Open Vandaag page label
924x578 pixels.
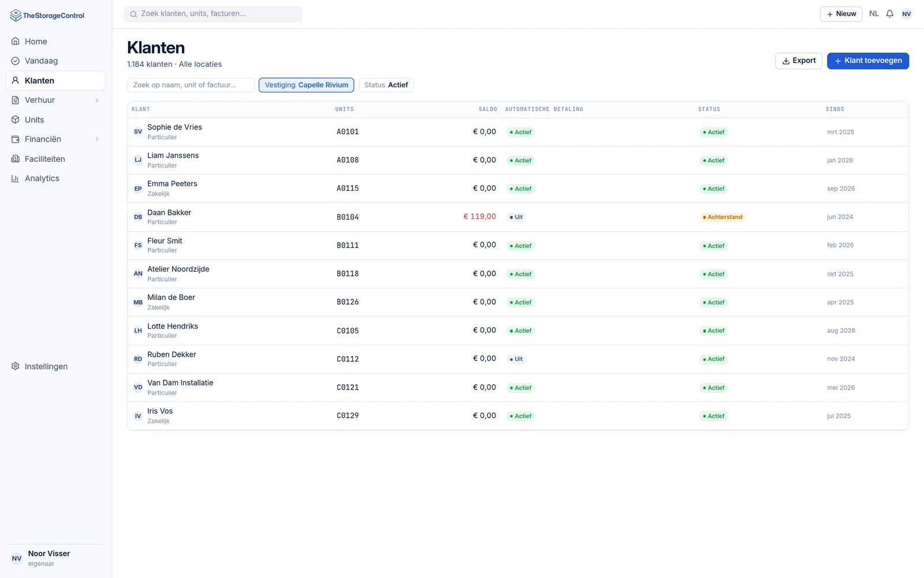coord(41,61)
